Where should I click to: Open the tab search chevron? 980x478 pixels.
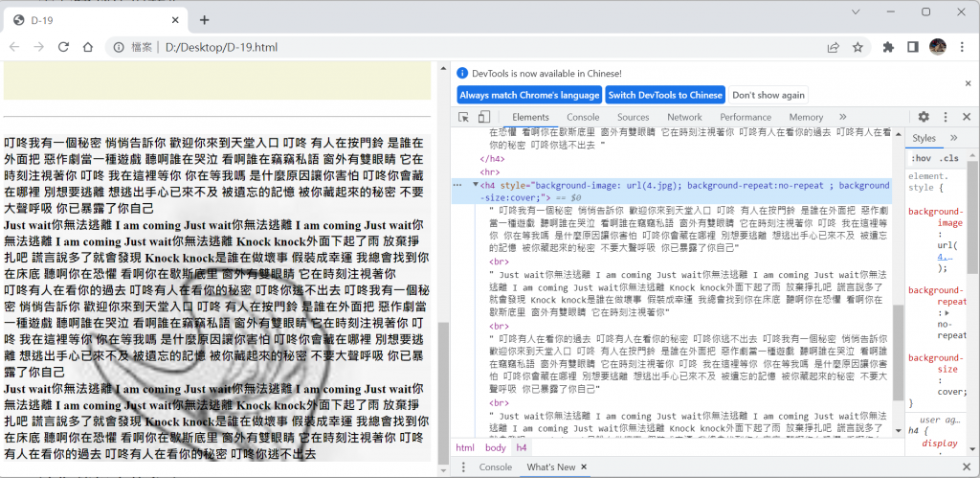click(x=856, y=11)
